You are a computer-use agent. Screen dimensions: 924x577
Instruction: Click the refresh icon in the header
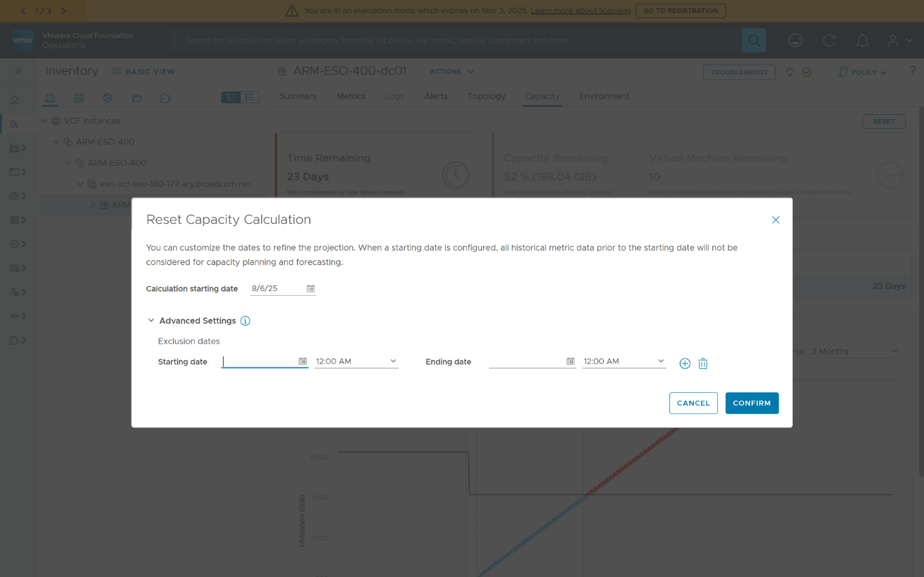pos(829,40)
